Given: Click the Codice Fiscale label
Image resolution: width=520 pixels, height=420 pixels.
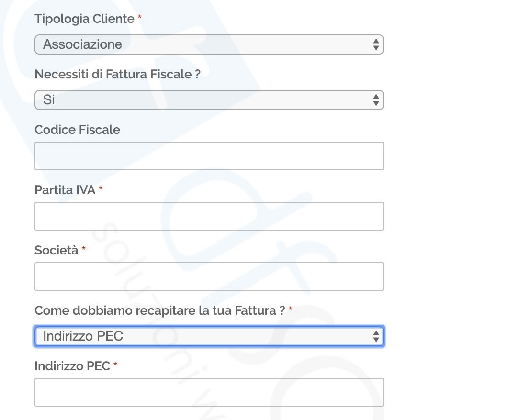Looking at the screenshot, I should tap(77, 130).
